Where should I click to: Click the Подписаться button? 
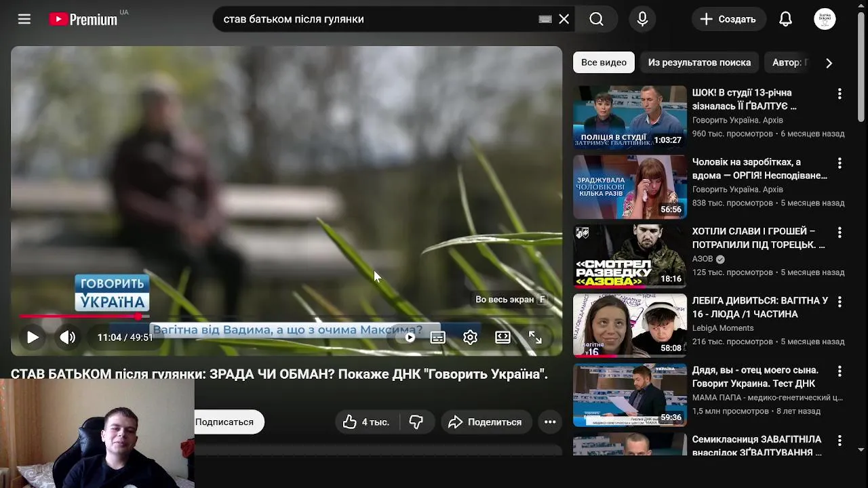click(x=224, y=422)
